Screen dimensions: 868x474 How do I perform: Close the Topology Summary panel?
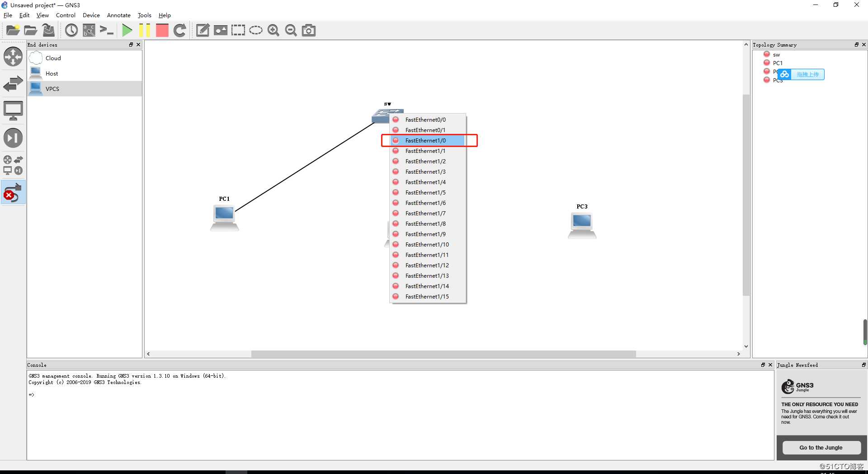click(864, 44)
